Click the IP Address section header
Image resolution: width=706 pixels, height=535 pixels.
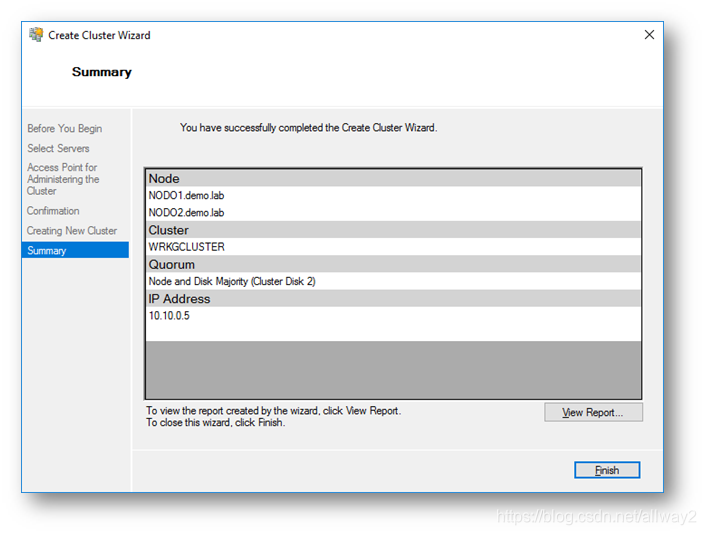[394, 298]
